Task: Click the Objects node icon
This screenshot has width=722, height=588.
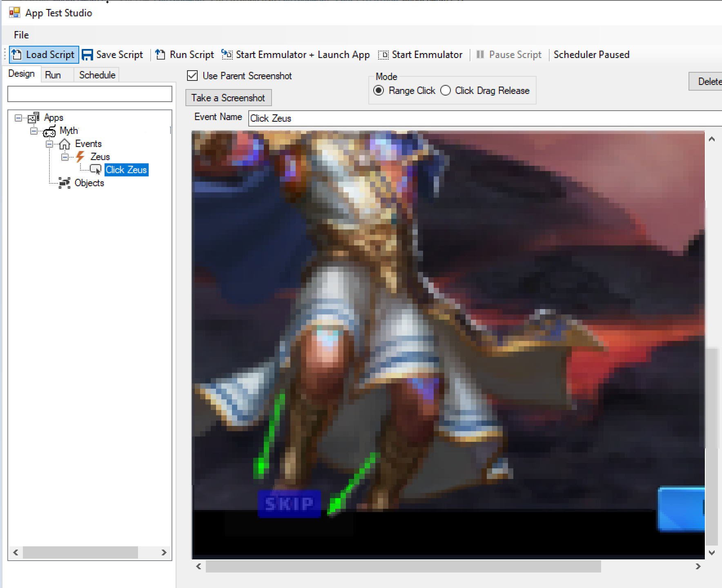Action: point(65,183)
